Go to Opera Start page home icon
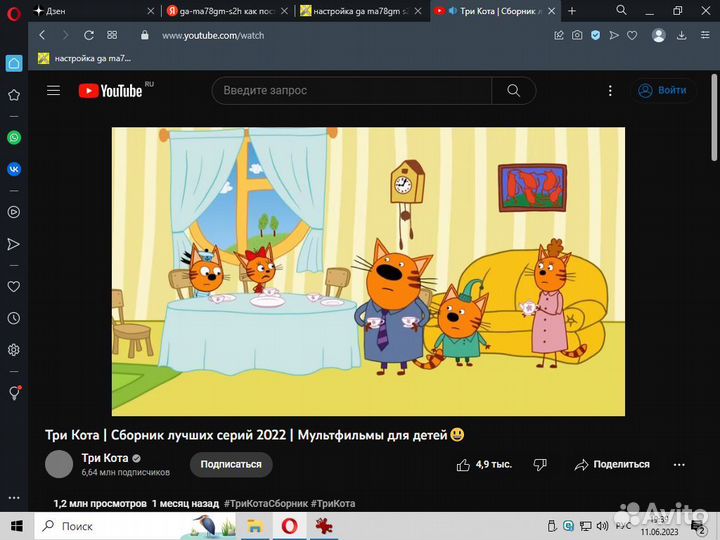 14,63
